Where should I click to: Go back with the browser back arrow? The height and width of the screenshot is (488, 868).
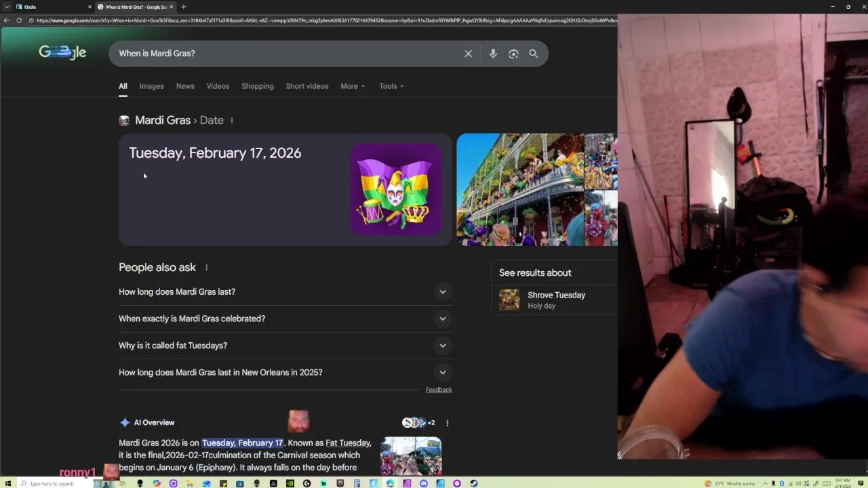click(6, 20)
